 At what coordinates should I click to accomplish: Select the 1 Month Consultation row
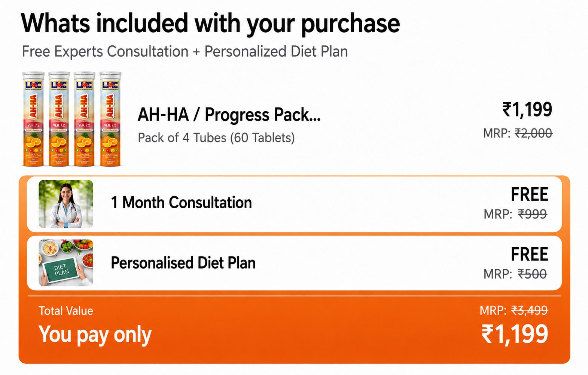tap(294, 204)
